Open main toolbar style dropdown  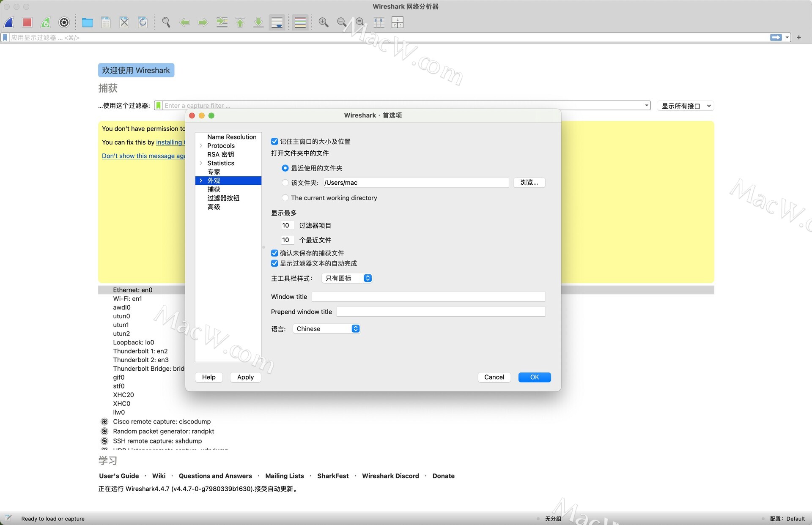347,278
